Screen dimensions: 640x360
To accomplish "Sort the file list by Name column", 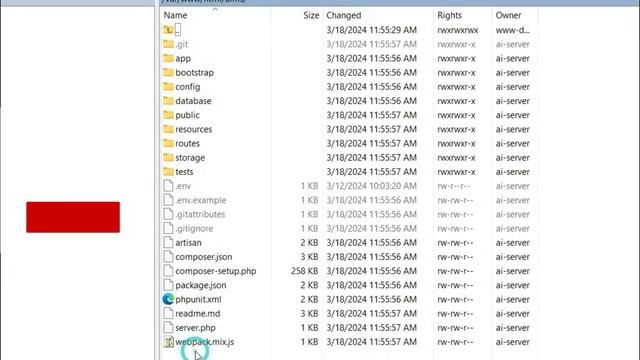I will click(176, 16).
